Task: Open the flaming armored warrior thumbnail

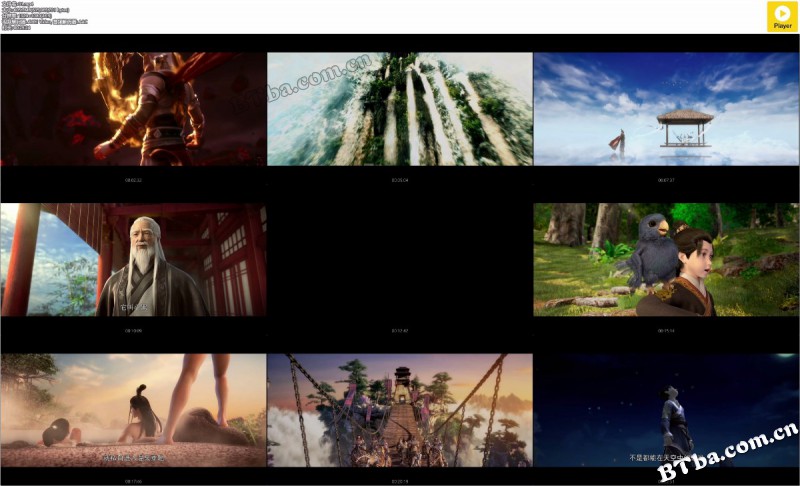Action: [x=134, y=109]
